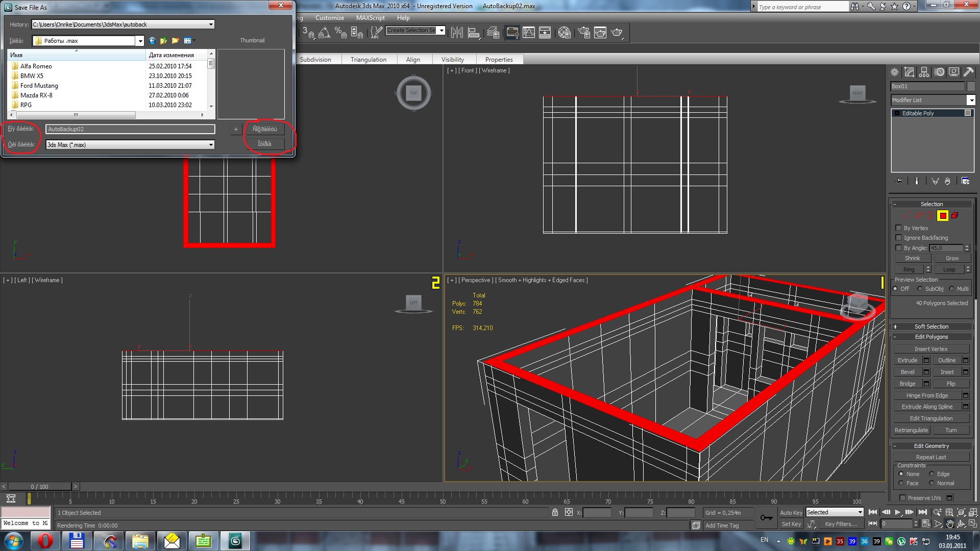The image size is (980, 551).
Task: Expand the Soft Selection rollout
Action: (x=931, y=327)
